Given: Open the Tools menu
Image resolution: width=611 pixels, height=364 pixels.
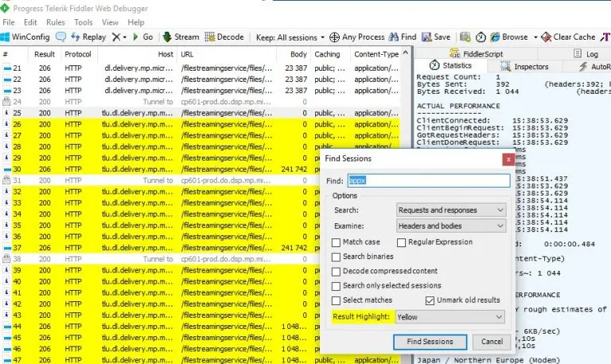Looking at the screenshot, I should pyautogui.click(x=84, y=22).
